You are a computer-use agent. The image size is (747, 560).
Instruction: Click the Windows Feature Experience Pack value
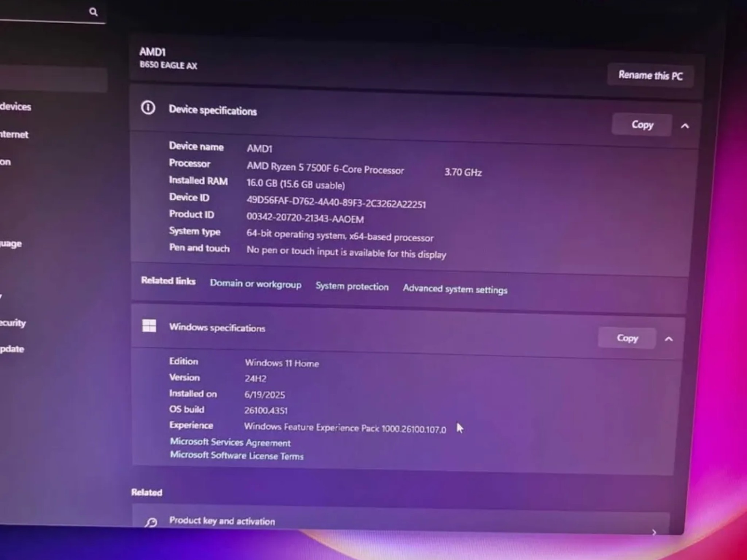345,428
